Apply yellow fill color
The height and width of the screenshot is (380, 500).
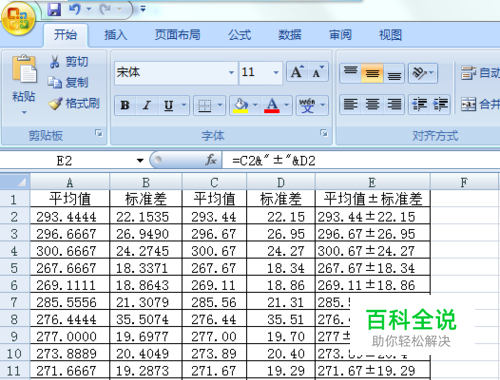(x=241, y=105)
